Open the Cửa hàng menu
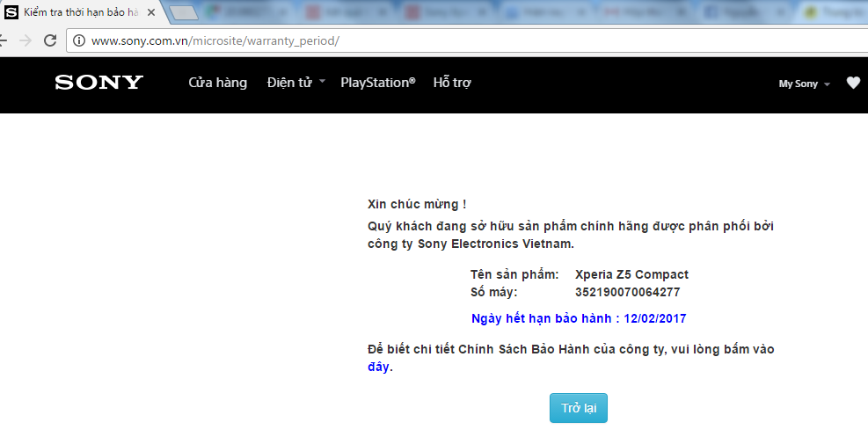Image resolution: width=868 pixels, height=437 pixels. tap(217, 83)
